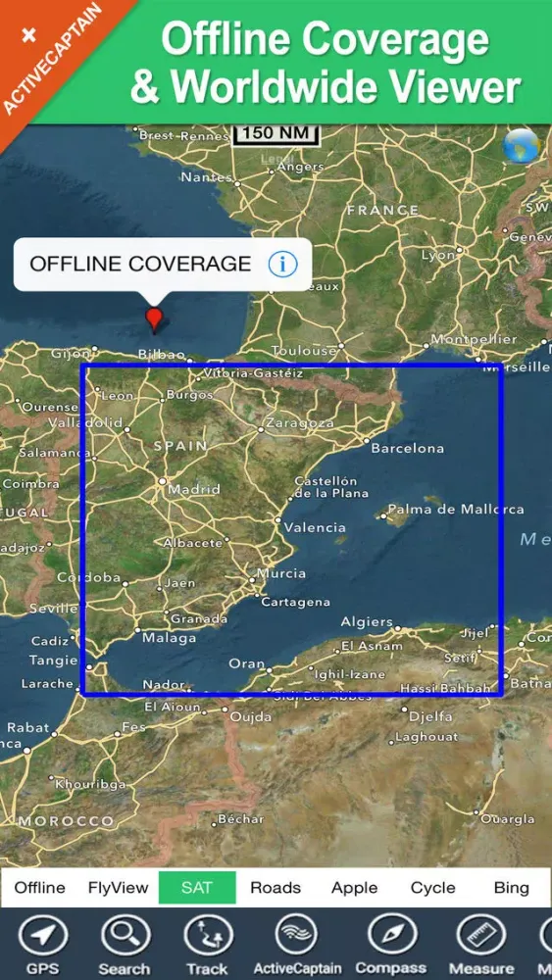Click the FRANCE country label

click(x=382, y=210)
